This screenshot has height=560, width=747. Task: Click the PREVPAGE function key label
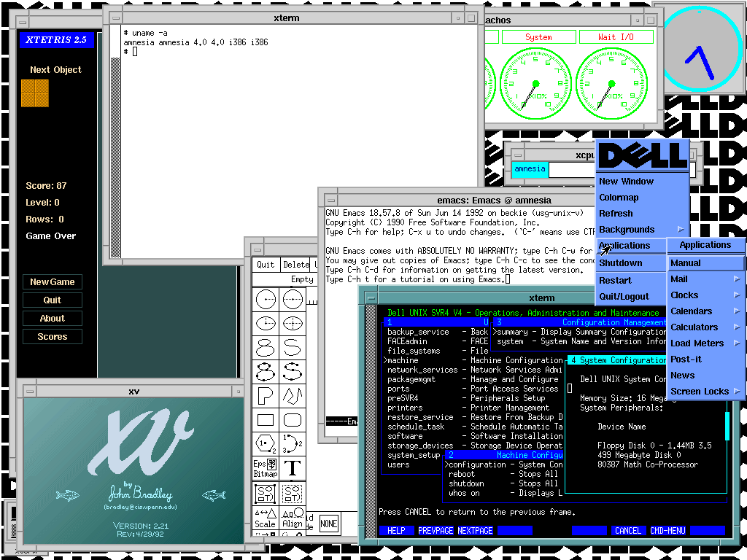coord(436,531)
